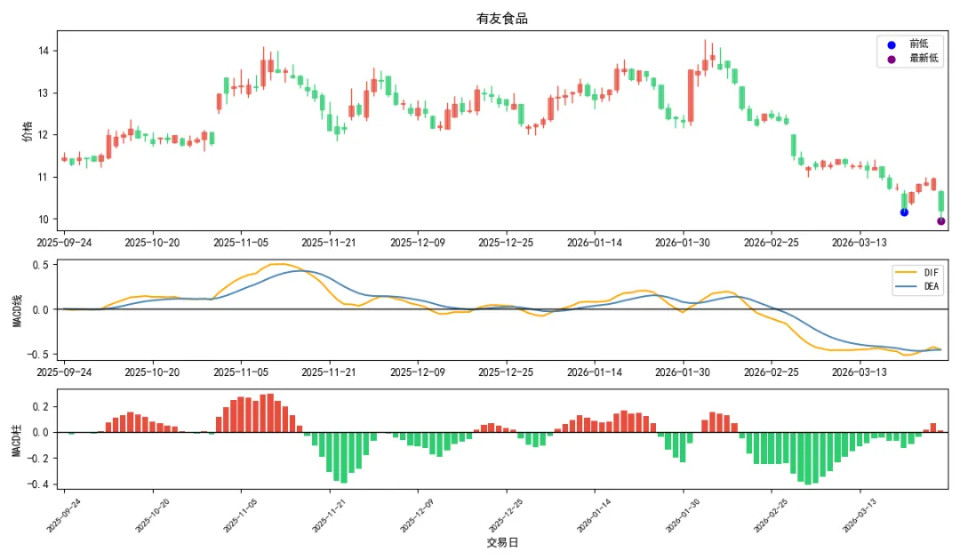Click the DIF legend entry
The height and width of the screenshot is (560, 960).
(x=916, y=272)
